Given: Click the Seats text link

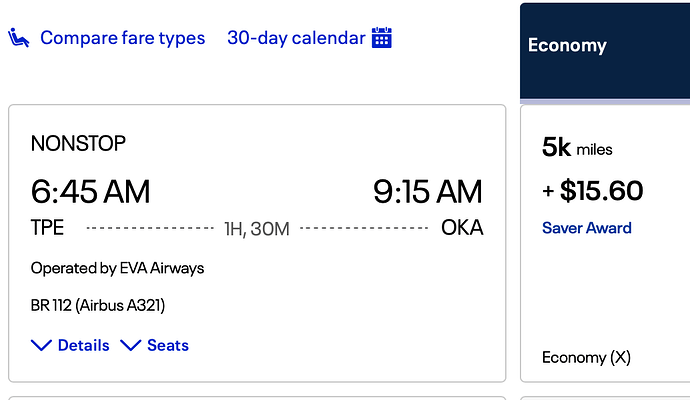Looking at the screenshot, I should point(168,345).
